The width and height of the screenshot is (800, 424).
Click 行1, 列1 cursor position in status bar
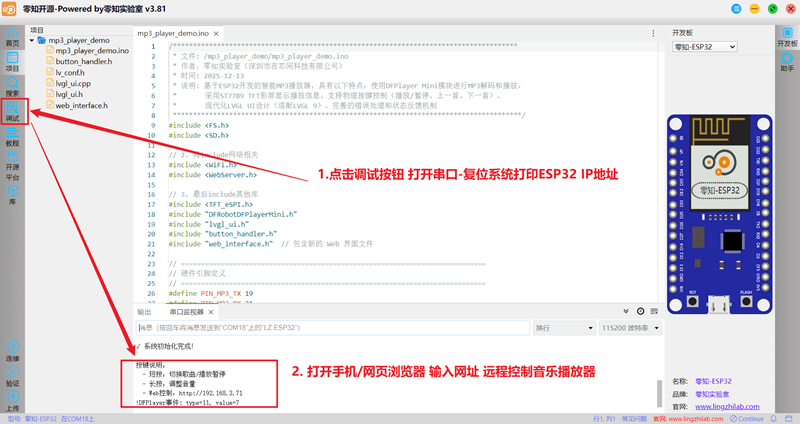pyautogui.click(x=605, y=419)
